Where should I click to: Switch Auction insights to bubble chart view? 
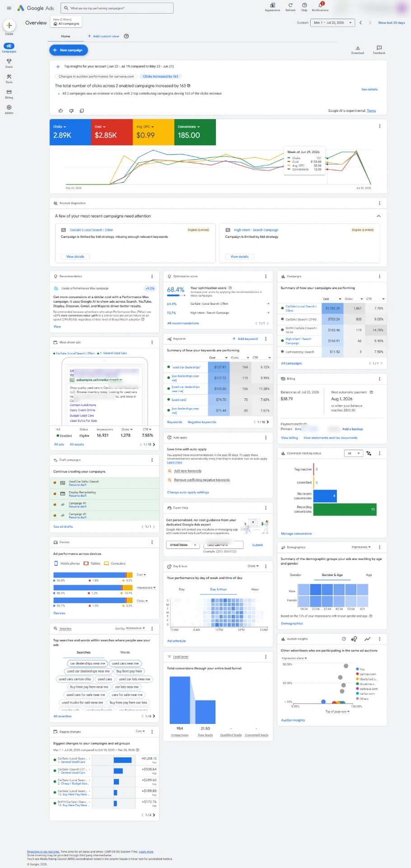(354, 639)
